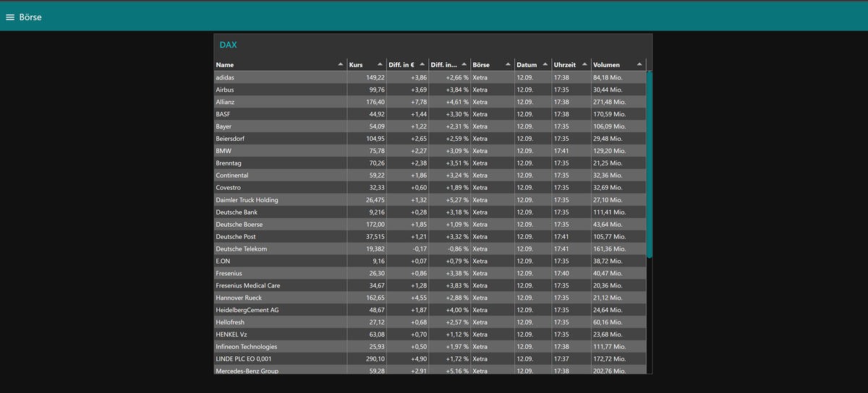Click Deutsche Boerse Kurs 172,00
The width and height of the screenshot is (868, 393).
tap(375, 225)
